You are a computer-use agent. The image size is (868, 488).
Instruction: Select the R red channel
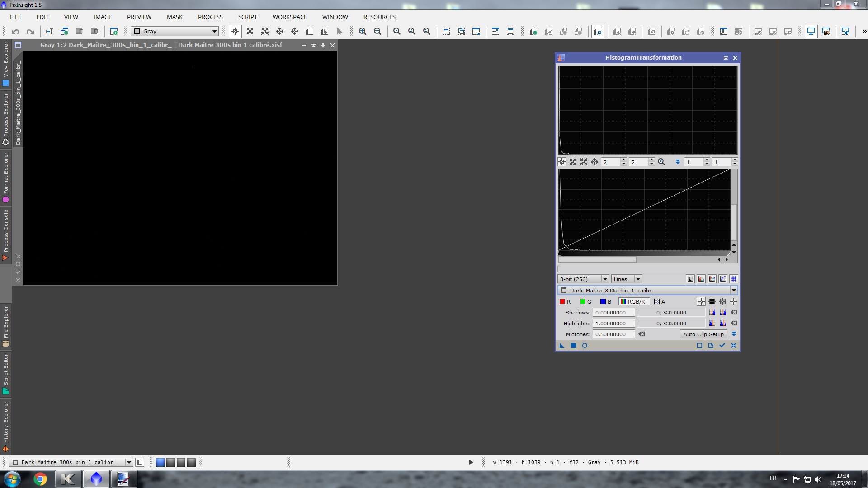[x=565, y=301]
